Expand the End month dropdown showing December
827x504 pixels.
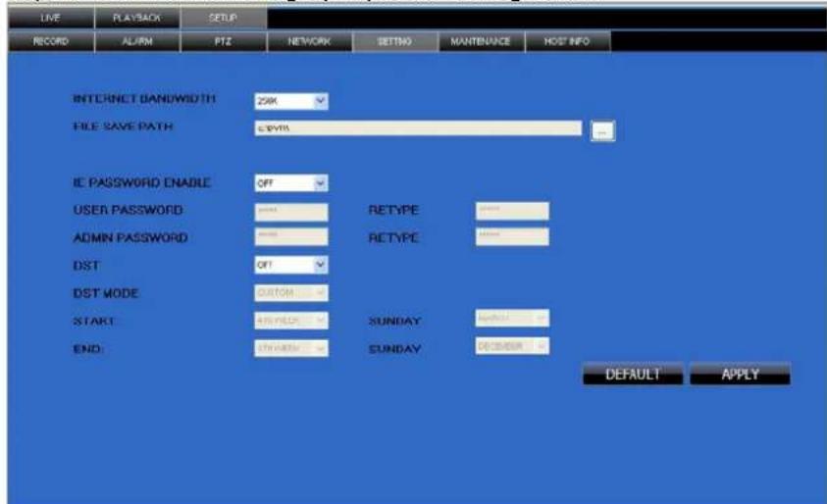click(x=512, y=346)
